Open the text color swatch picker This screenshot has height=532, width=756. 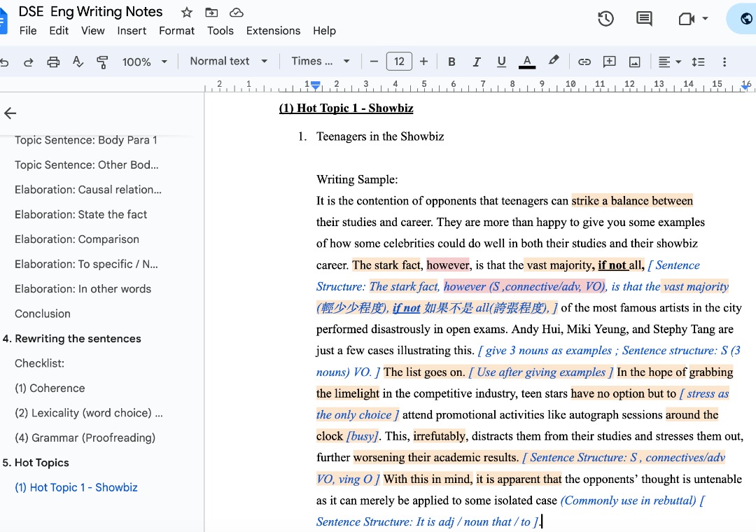click(526, 62)
